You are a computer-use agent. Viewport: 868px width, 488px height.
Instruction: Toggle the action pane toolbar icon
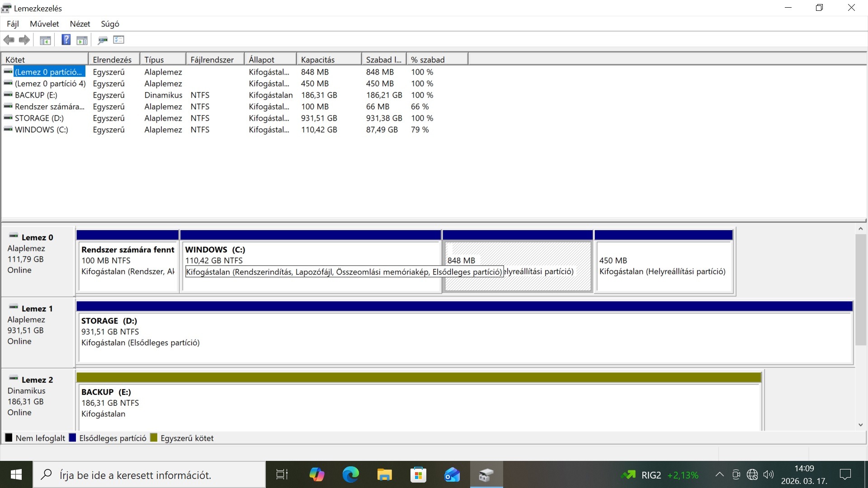(x=82, y=40)
